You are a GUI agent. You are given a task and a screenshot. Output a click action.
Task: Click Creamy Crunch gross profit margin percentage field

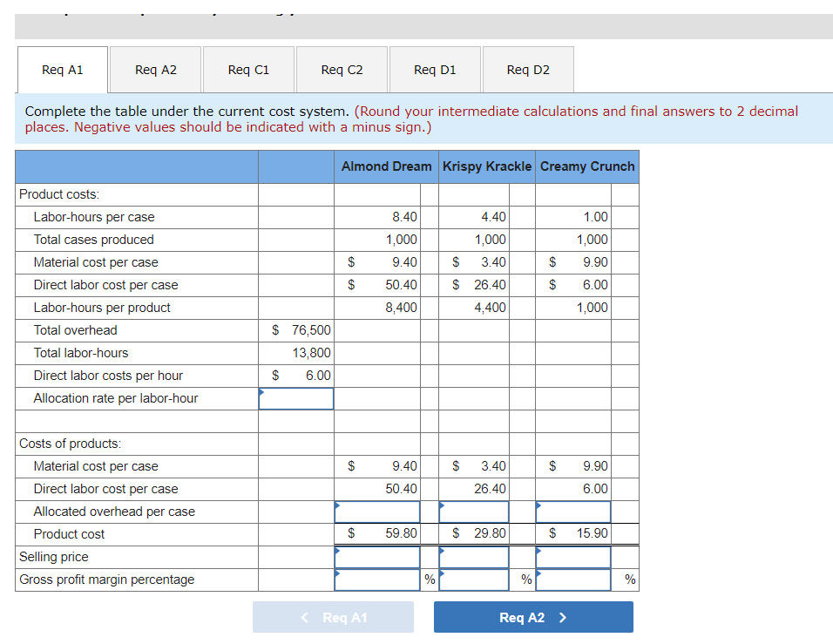pyautogui.click(x=573, y=580)
